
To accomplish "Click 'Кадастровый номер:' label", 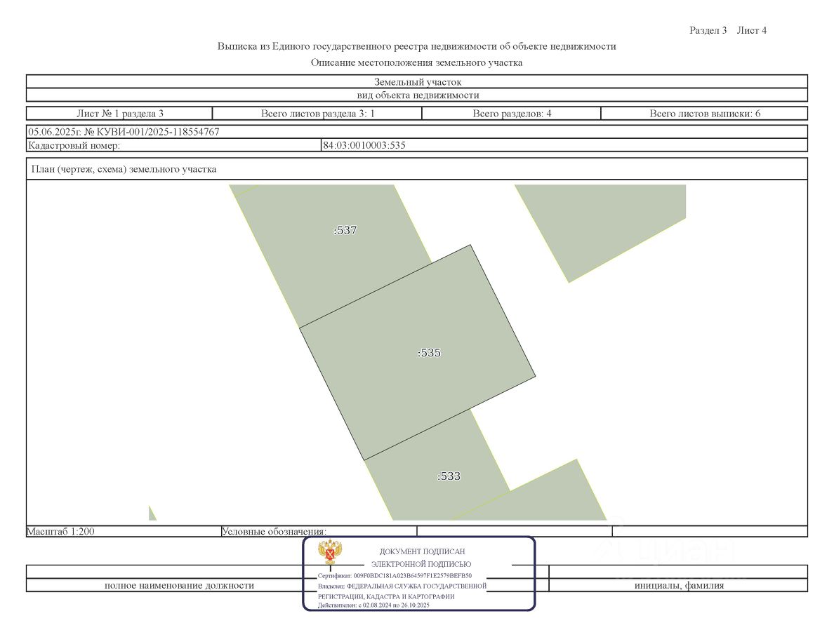I will pos(74,145).
